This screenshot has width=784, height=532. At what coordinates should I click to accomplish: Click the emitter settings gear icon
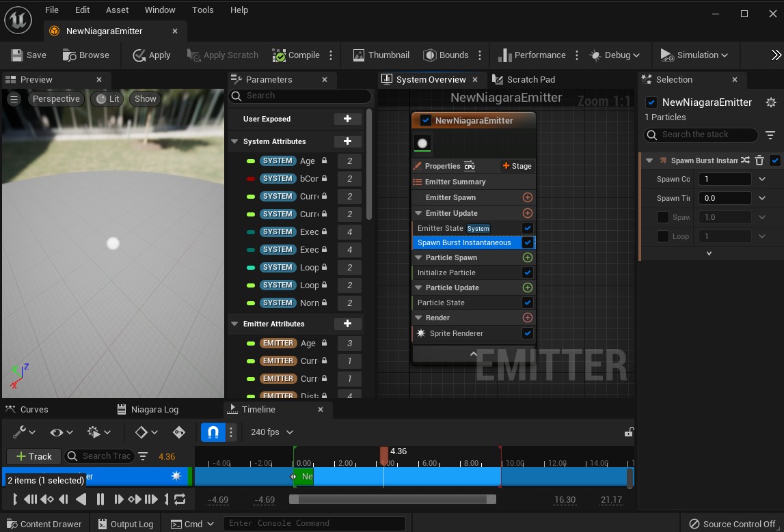[x=771, y=102]
